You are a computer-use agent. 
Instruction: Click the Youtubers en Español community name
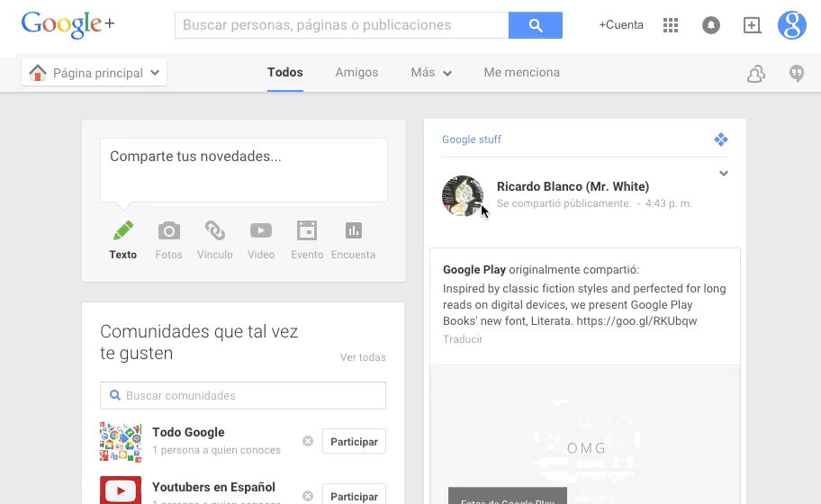point(213,487)
